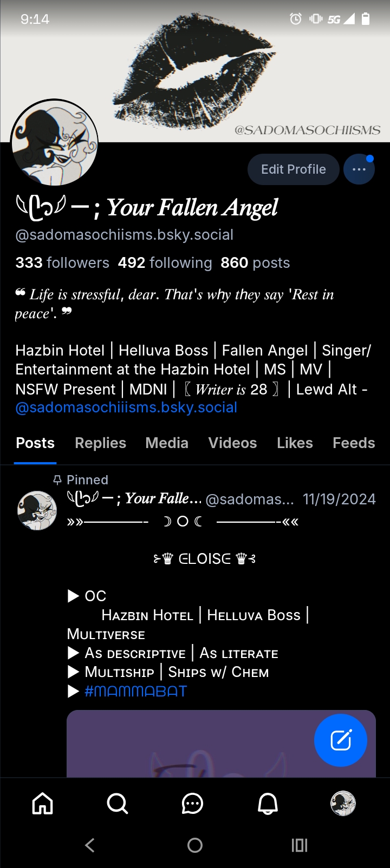Open the Notifications bell icon
Viewport: 390px width, 868px height.
tap(268, 804)
